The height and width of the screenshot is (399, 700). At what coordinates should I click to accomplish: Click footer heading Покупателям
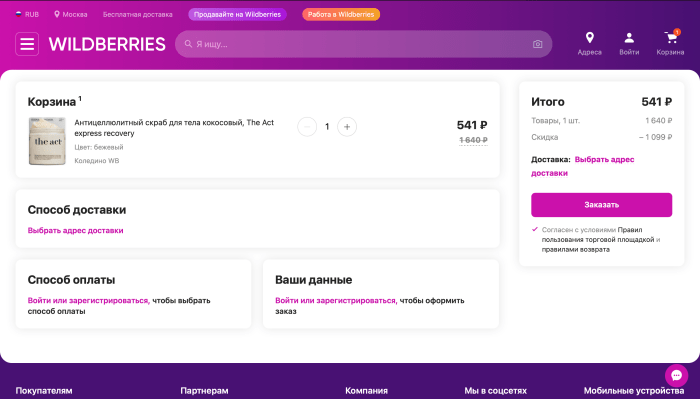44,391
